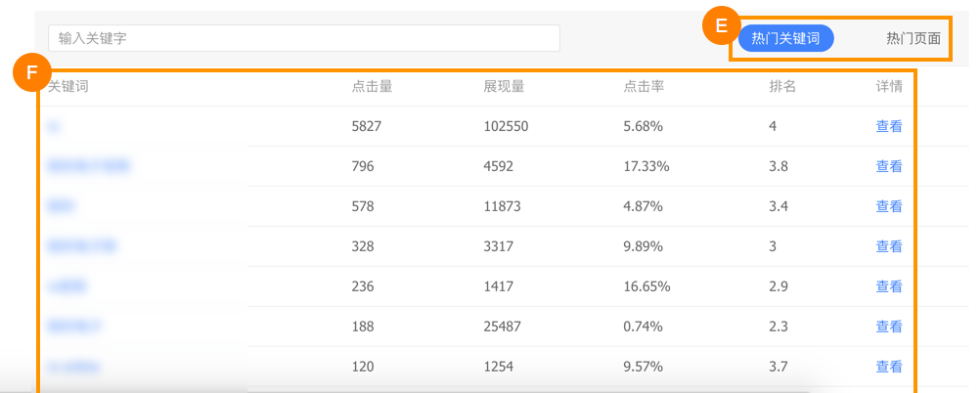Switch to the 热门关键词 tab
The height and width of the screenshot is (393, 980).
point(785,38)
